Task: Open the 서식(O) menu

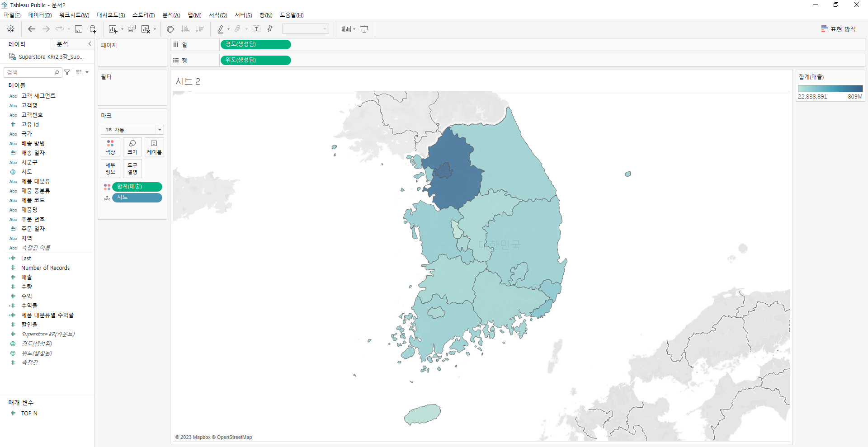Action: 218,15
